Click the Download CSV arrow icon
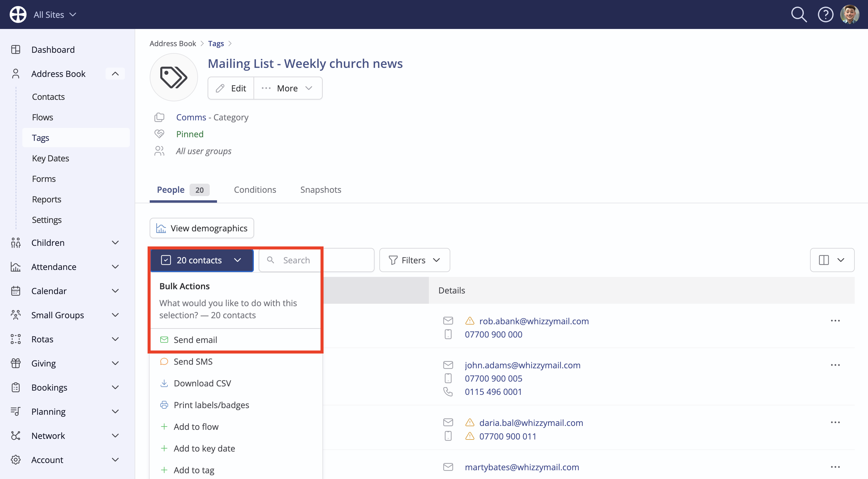 (164, 383)
